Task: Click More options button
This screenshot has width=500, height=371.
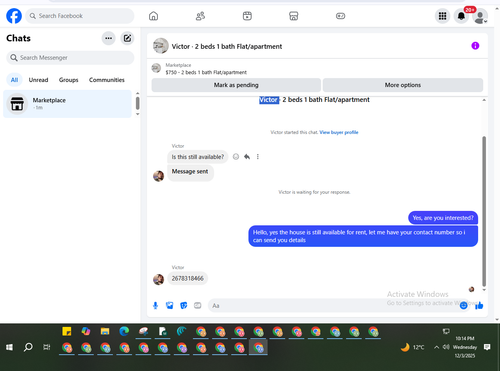Action: (x=403, y=85)
